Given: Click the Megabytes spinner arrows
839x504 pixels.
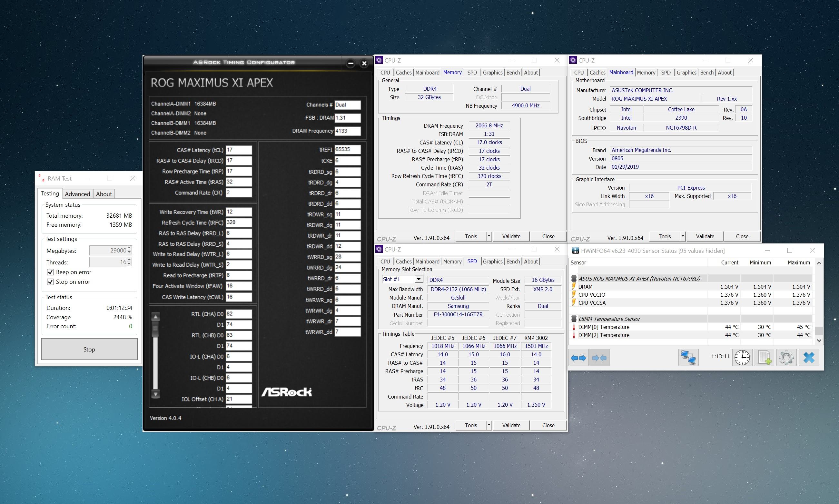Looking at the screenshot, I should [x=129, y=250].
